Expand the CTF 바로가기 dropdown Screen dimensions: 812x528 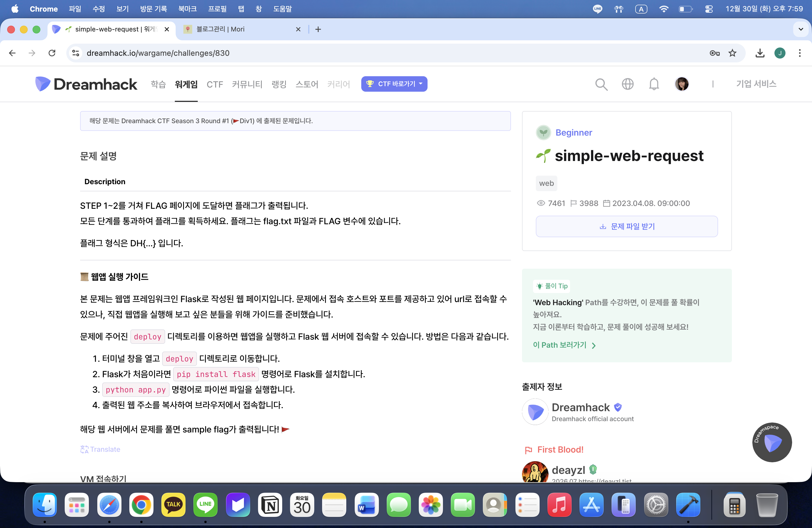[x=394, y=84]
